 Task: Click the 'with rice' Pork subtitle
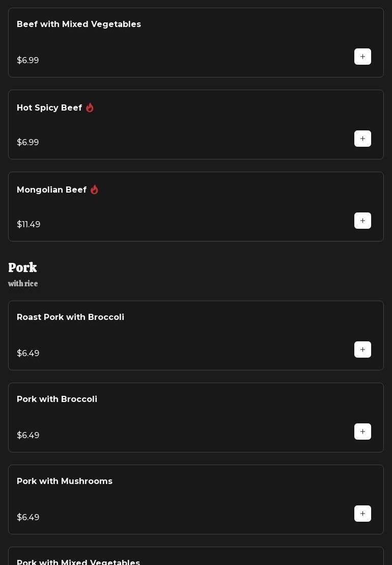click(23, 284)
